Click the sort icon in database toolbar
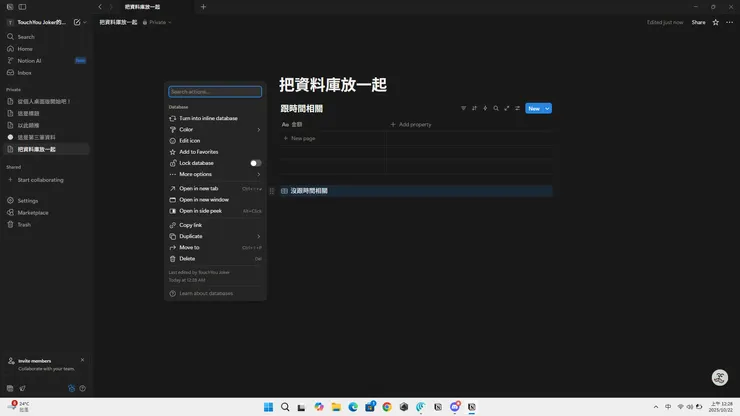Image resolution: width=740 pixels, height=416 pixels. [x=474, y=108]
